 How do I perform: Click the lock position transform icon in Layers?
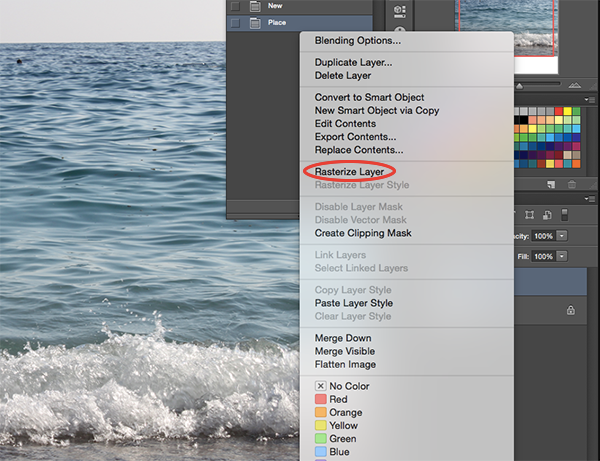coord(530,215)
